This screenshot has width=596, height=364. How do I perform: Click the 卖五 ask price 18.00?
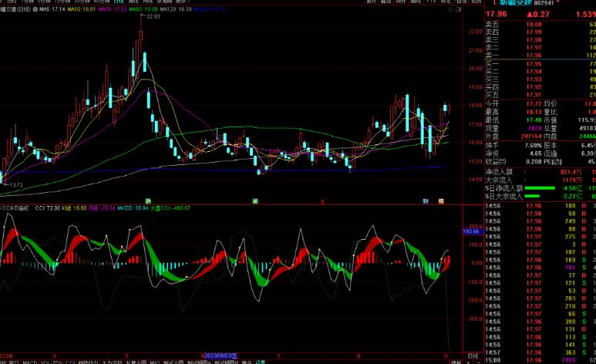534,25
